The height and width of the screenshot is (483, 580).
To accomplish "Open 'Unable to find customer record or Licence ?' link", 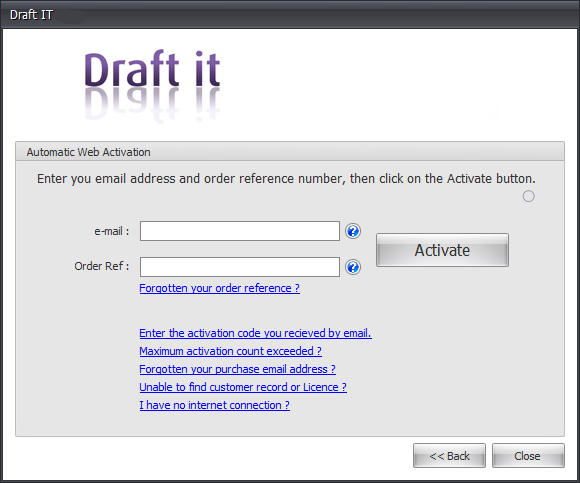I will point(243,387).
